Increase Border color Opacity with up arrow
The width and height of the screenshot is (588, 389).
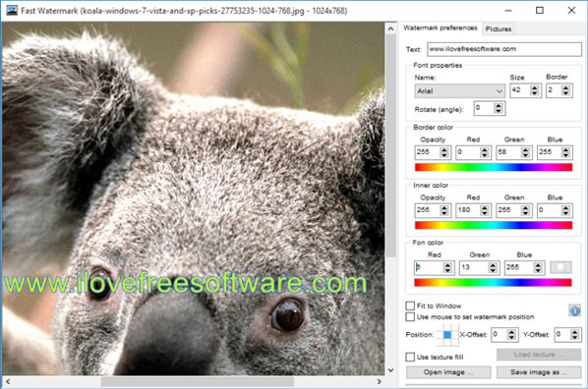444,149
